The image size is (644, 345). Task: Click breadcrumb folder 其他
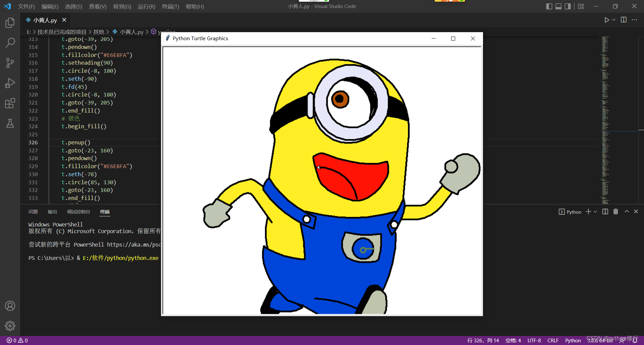click(x=99, y=32)
